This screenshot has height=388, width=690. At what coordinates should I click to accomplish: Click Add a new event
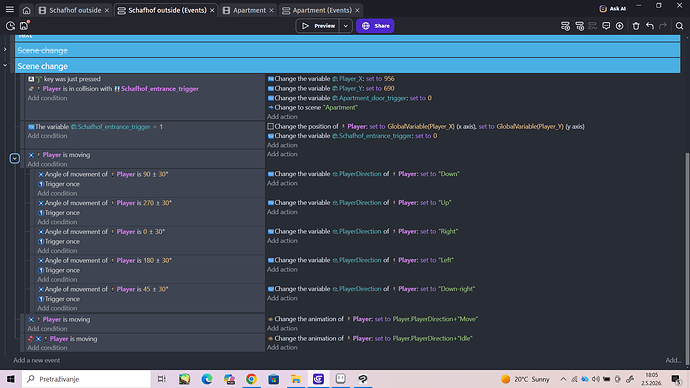click(37, 360)
